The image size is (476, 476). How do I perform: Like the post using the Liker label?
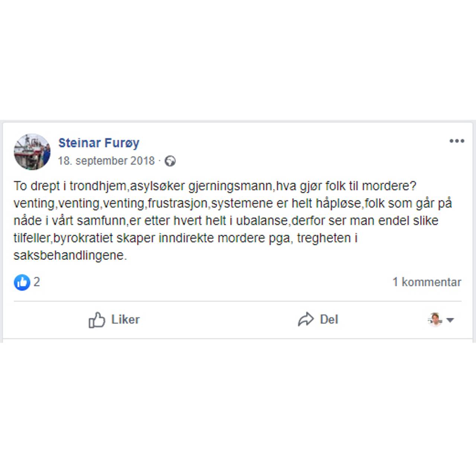[x=125, y=319]
